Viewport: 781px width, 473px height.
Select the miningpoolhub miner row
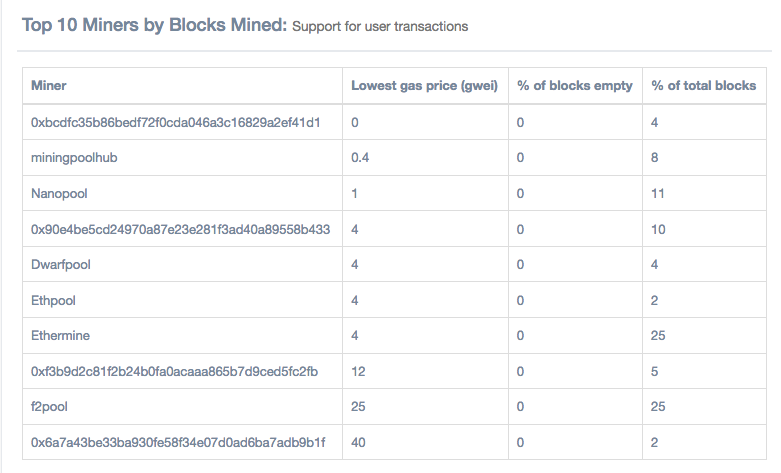[78, 158]
